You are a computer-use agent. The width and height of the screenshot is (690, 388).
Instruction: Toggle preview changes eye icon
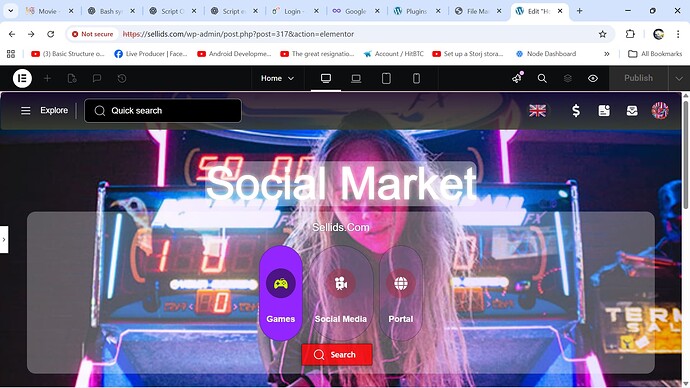(593, 78)
